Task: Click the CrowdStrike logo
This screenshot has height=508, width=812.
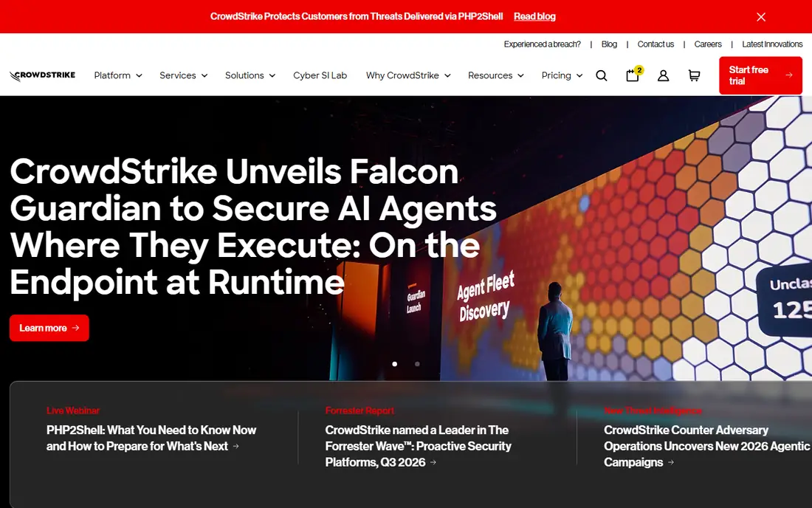Action: pyautogui.click(x=42, y=75)
